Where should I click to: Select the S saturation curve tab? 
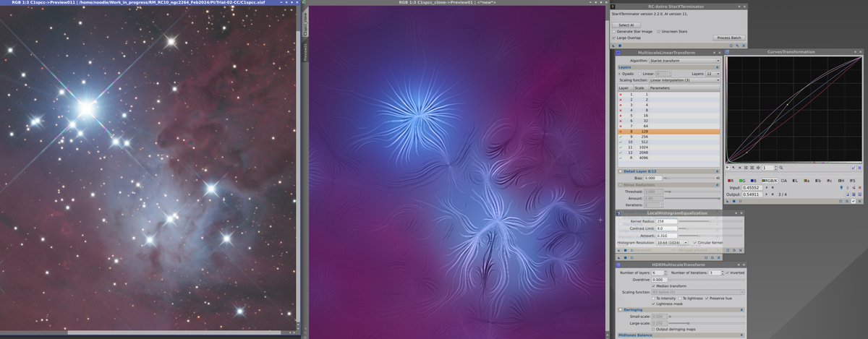[x=853, y=181]
